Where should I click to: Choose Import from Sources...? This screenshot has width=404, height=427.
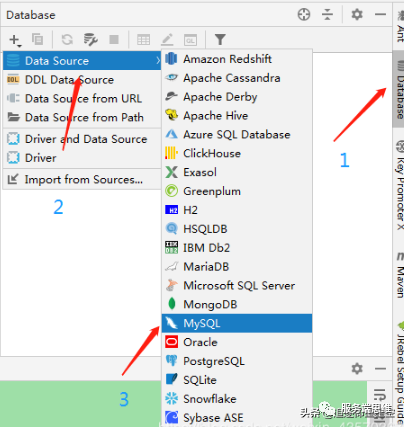click(82, 179)
